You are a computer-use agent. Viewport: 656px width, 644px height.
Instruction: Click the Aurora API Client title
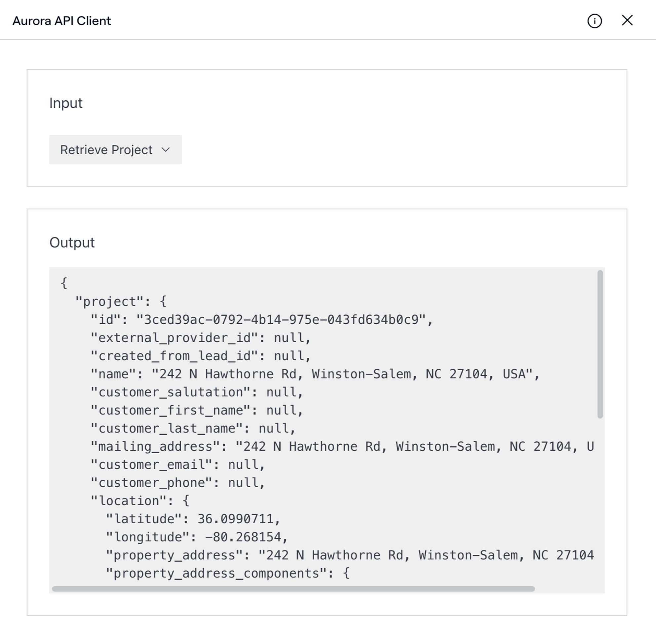tap(62, 21)
